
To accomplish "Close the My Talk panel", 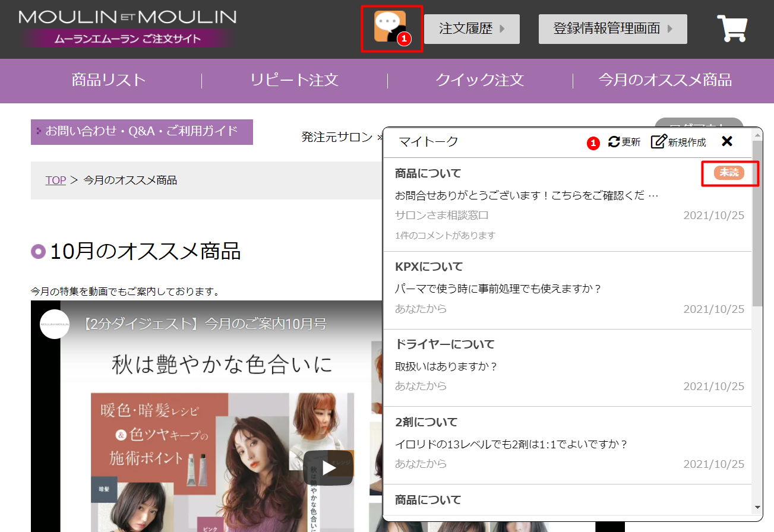I will pyautogui.click(x=726, y=141).
